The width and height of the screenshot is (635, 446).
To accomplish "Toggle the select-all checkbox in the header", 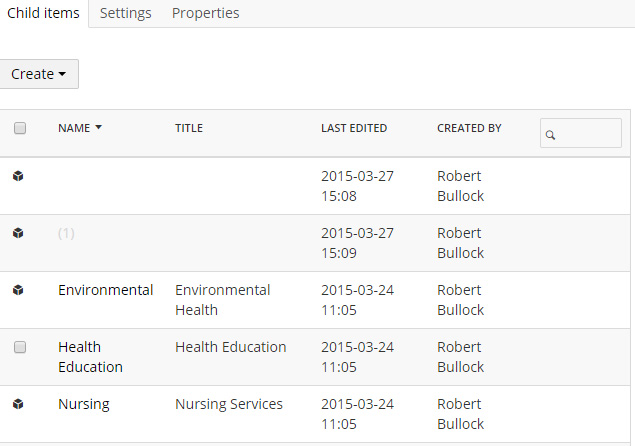I will tap(20, 128).
